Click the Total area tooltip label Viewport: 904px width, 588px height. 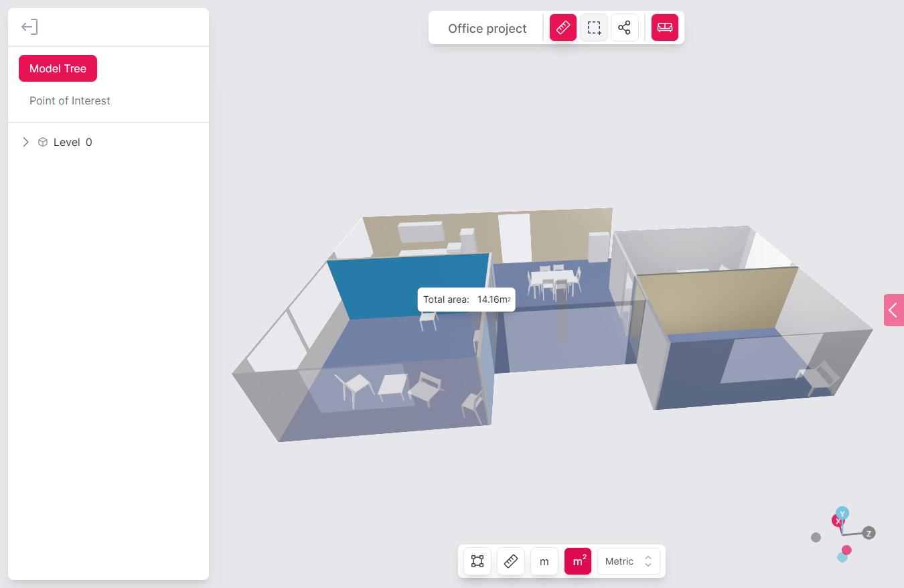pos(446,299)
